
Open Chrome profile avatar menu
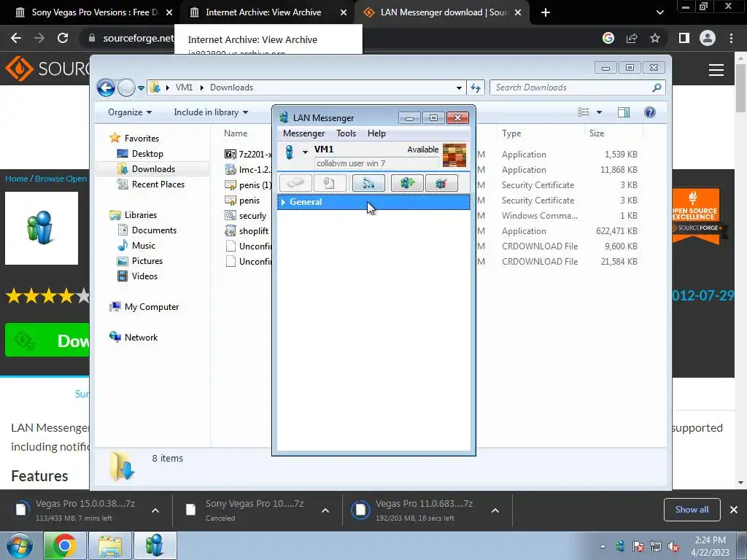708,38
